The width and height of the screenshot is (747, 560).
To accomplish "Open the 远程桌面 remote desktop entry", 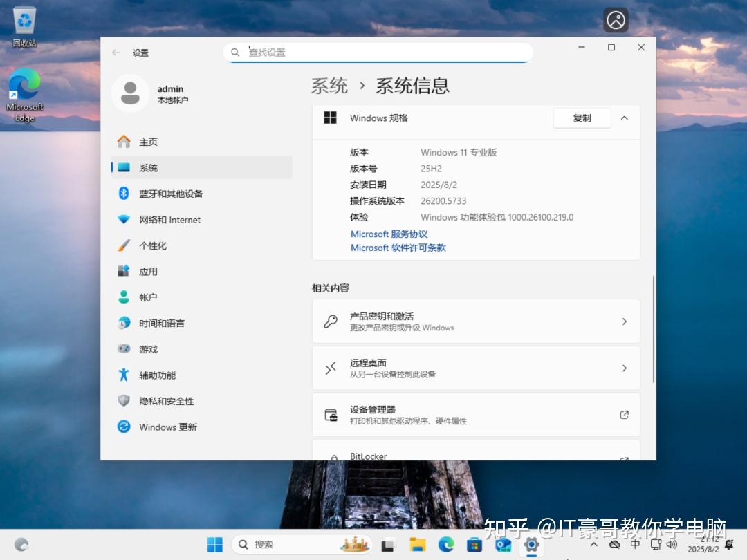I will 476,368.
